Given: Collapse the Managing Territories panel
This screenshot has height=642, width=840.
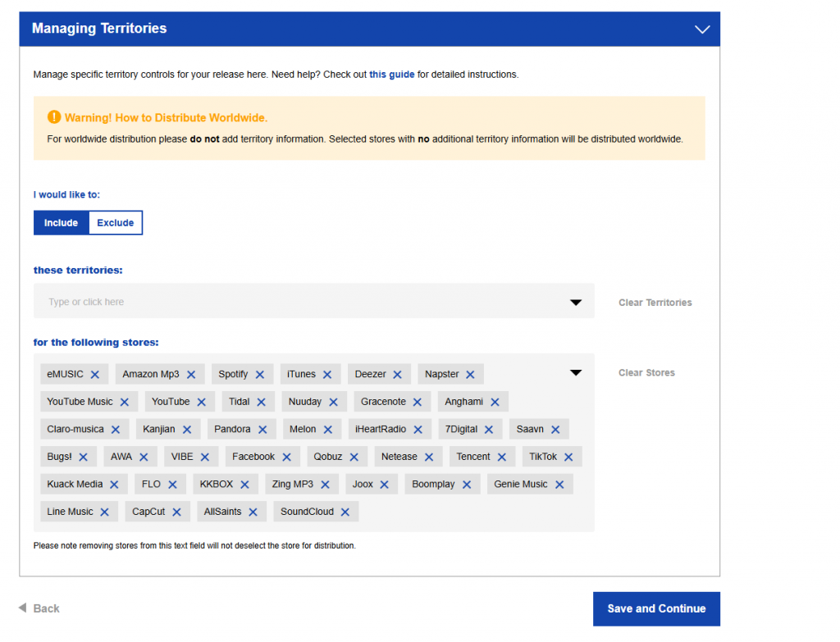Looking at the screenshot, I should click(x=701, y=29).
